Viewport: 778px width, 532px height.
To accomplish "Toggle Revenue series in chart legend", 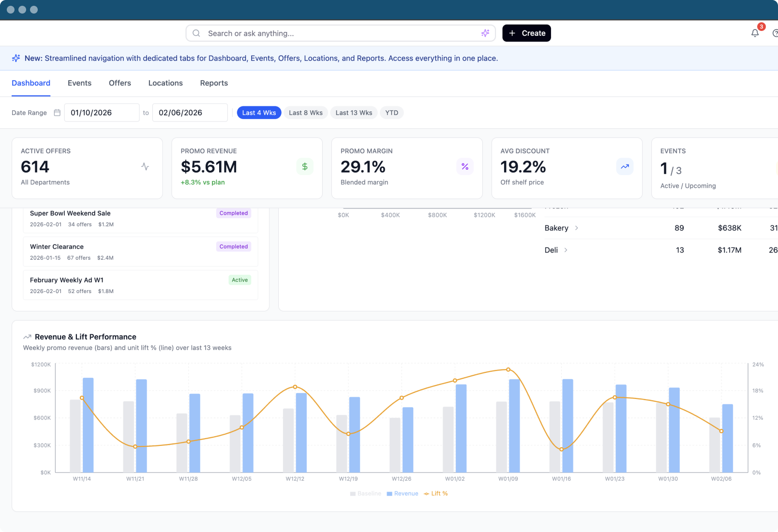I will pos(402,493).
